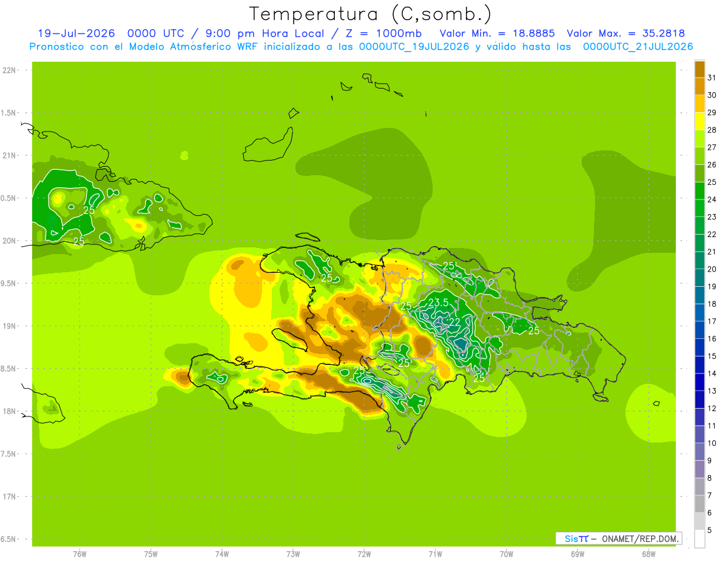The height and width of the screenshot is (562, 728).
Task: Click the legend value "8"
Action: (x=710, y=478)
